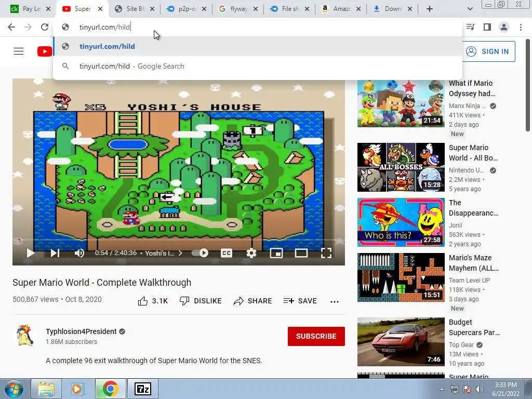Click into the address bar field
Screen dimensions: 532x399
click(x=258, y=27)
